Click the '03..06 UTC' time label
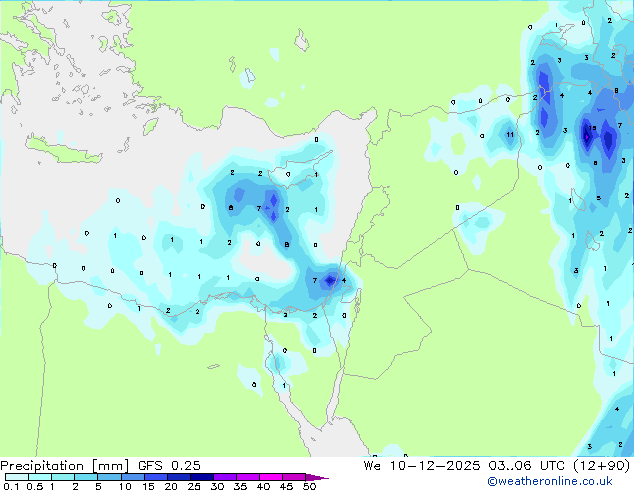The image size is (634, 490). pyautogui.click(x=526, y=466)
